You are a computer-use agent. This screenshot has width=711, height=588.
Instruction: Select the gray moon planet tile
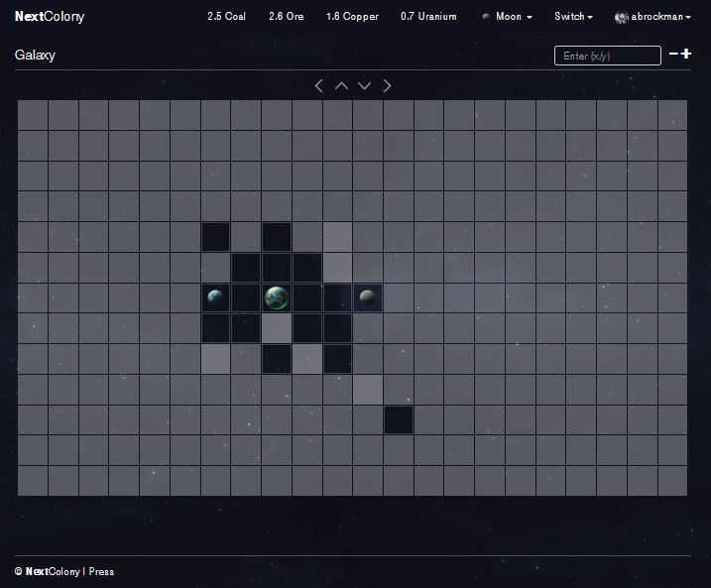click(367, 297)
